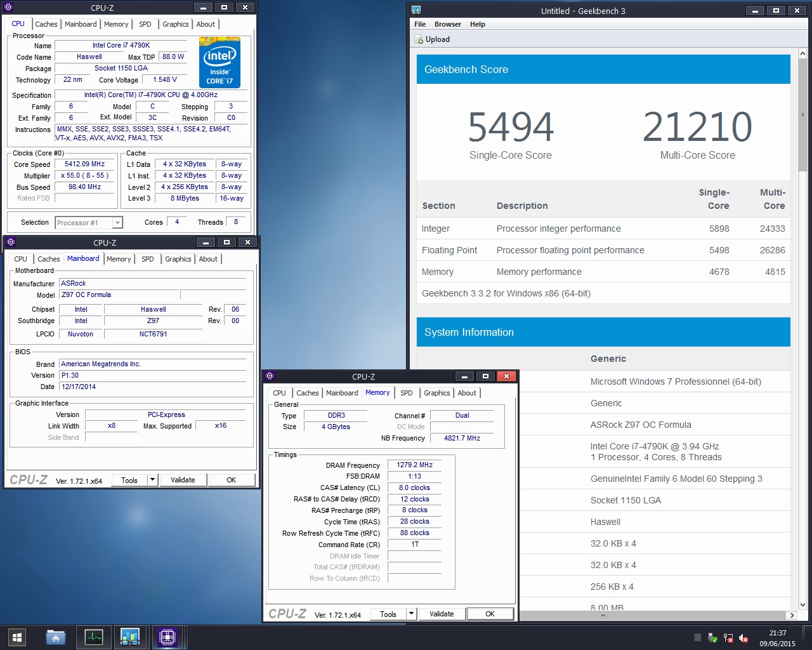Viewport: 812px width, 650px height.
Task: Click Geekbench horizontal scrollbar right arrow
Action: pyautogui.click(x=792, y=615)
